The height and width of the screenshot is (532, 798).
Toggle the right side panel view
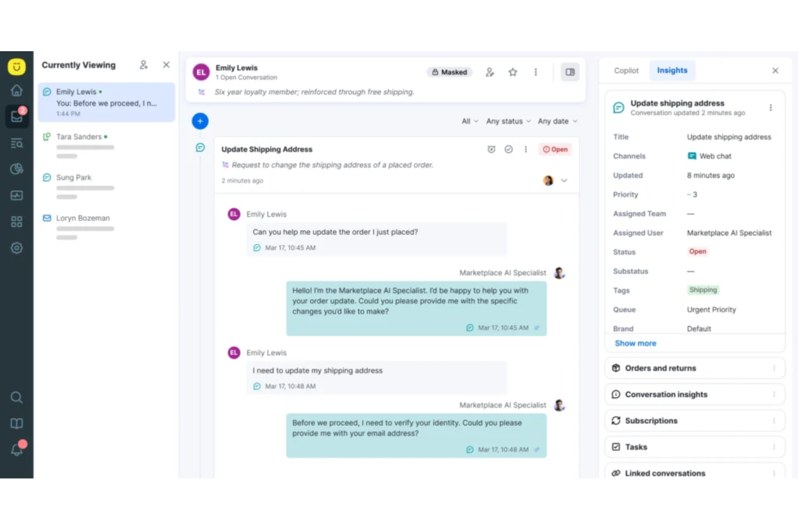click(570, 72)
